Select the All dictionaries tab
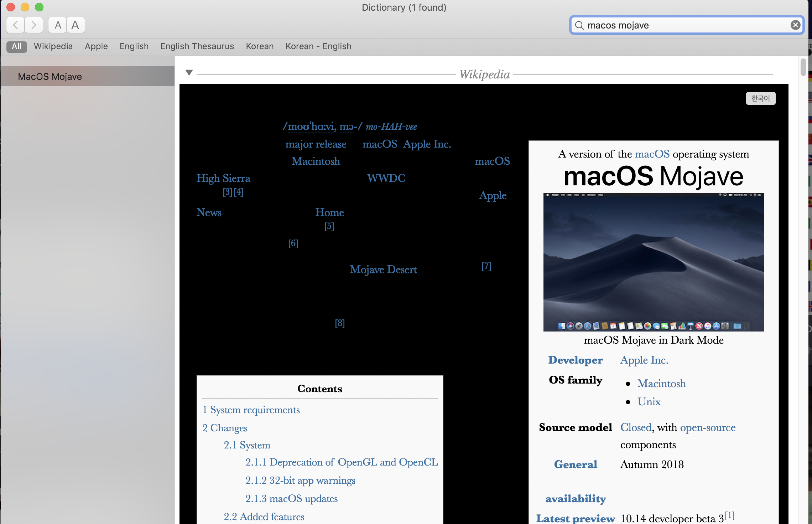The width and height of the screenshot is (812, 524). pos(16,46)
